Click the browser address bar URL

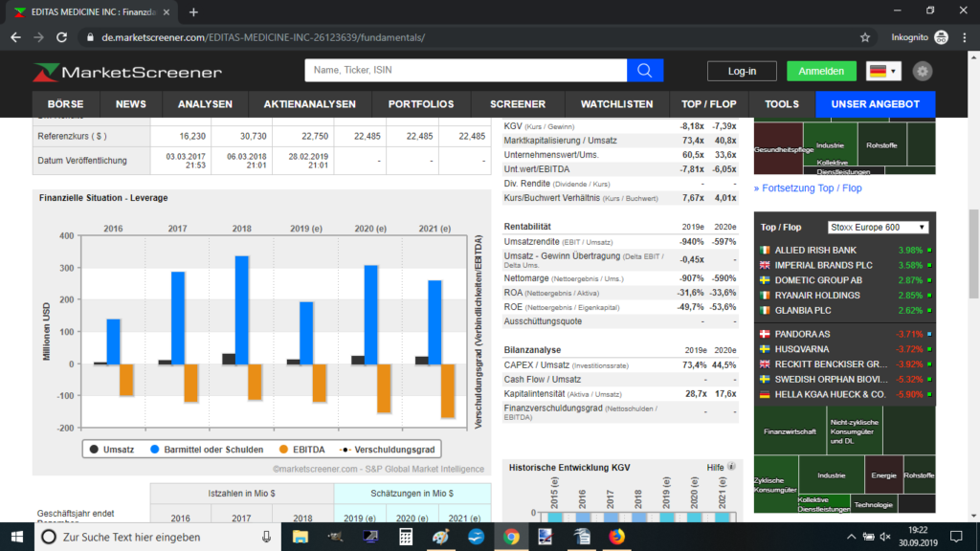tap(263, 37)
